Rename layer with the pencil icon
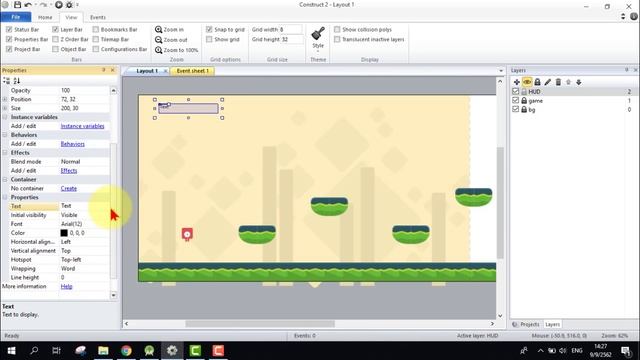Viewport: 640px width, 360px height. pyautogui.click(x=547, y=82)
